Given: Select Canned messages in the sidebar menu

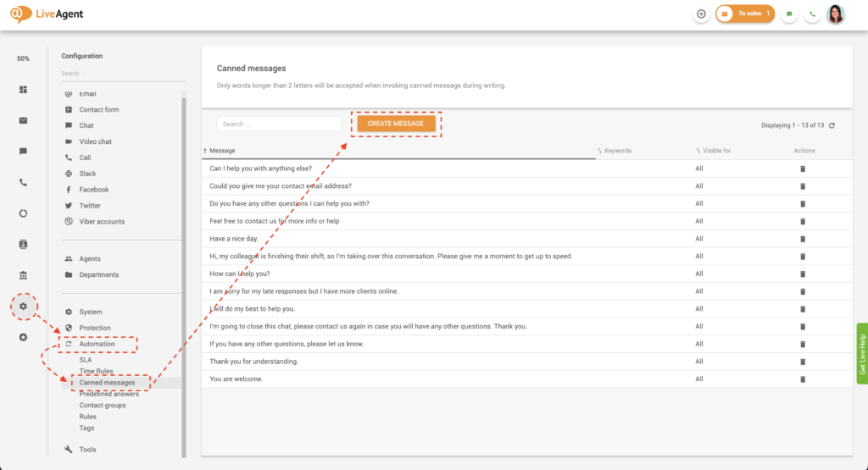Looking at the screenshot, I should [x=107, y=383].
